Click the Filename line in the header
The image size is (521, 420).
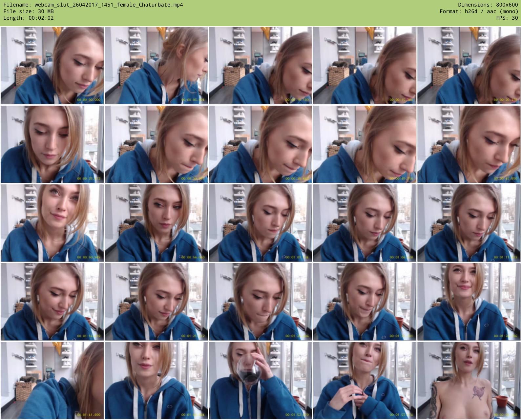point(93,5)
